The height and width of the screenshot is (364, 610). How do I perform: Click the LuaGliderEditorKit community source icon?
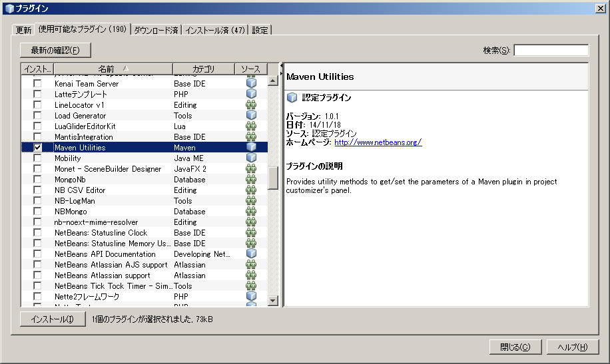251,126
